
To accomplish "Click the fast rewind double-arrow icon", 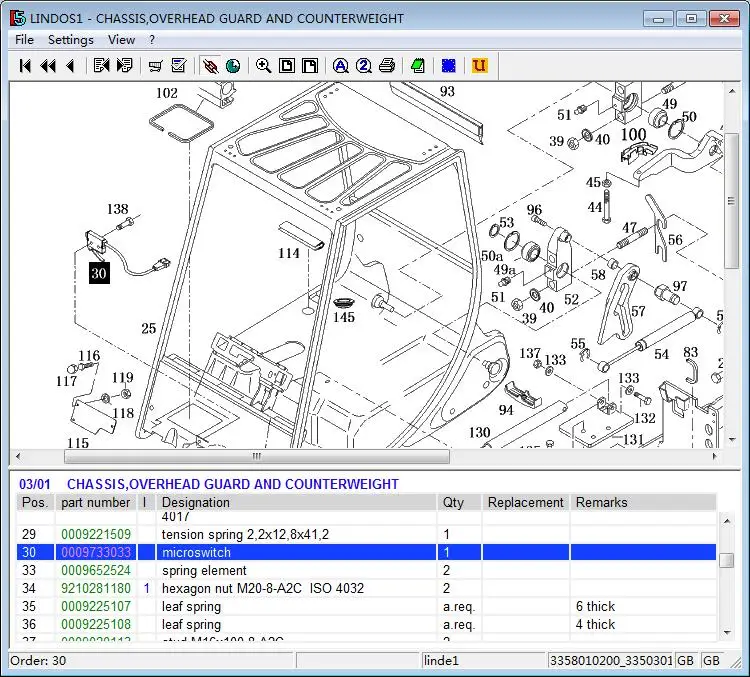I will (x=47, y=66).
